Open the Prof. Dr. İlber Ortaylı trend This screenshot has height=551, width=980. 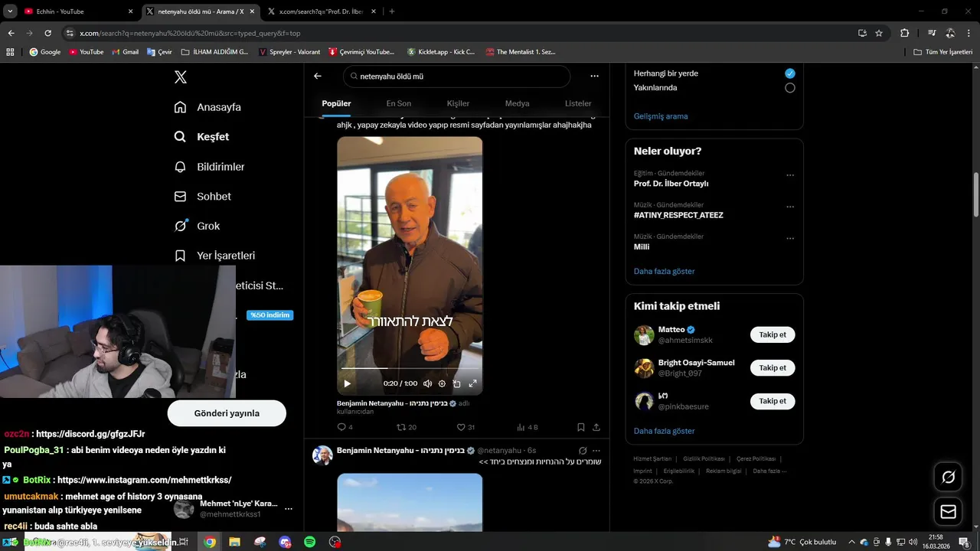click(x=671, y=184)
